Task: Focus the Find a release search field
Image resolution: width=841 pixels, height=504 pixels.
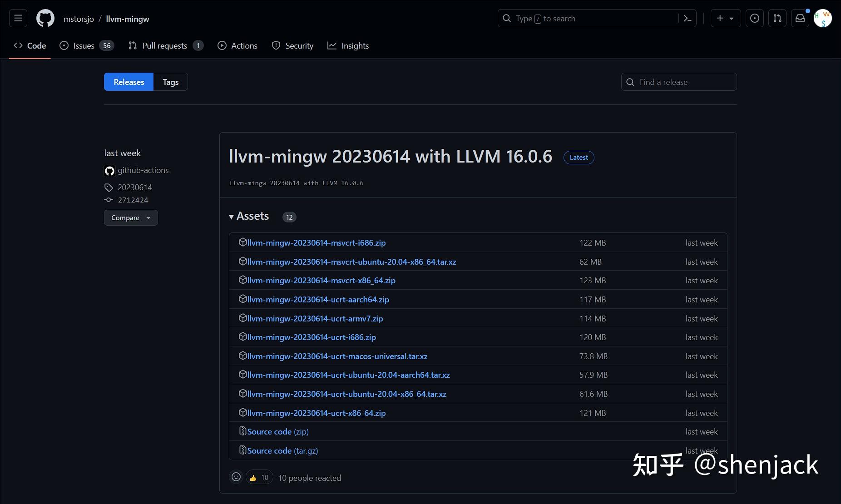Action: pyautogui.click(x=679, y=82)
